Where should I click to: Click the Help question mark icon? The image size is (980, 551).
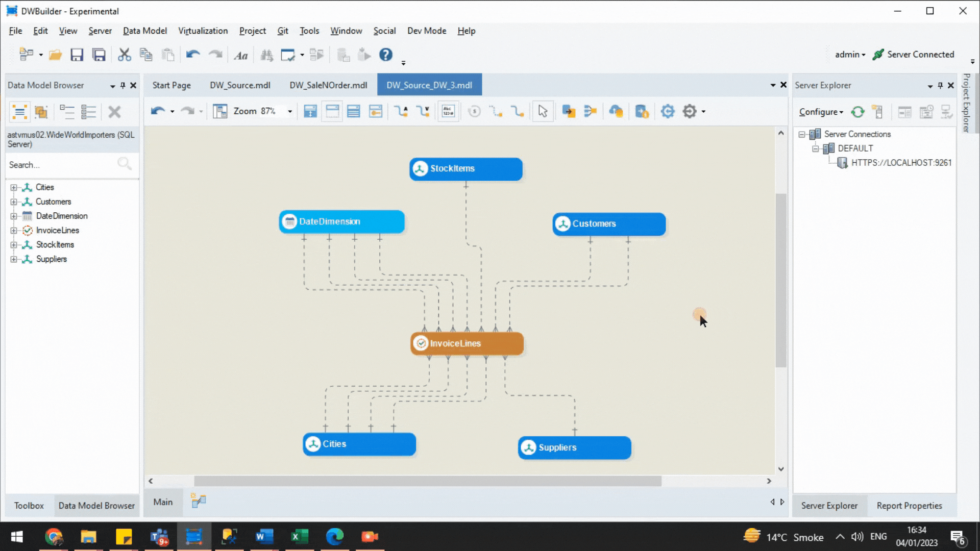[385, 55]
